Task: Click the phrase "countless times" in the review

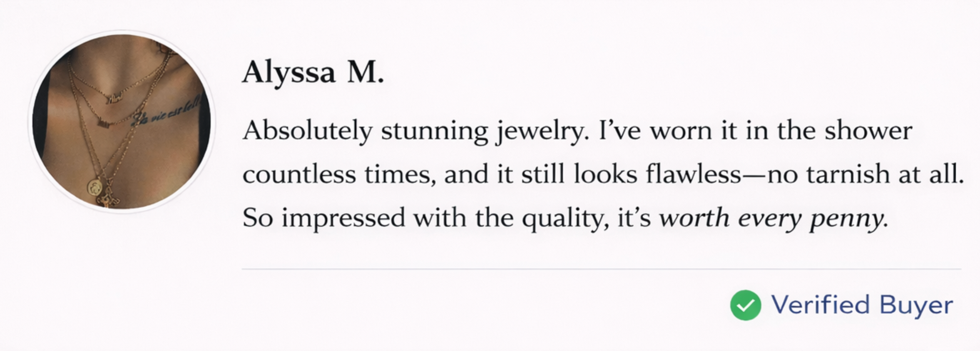Action: click(x=338, y=174)
